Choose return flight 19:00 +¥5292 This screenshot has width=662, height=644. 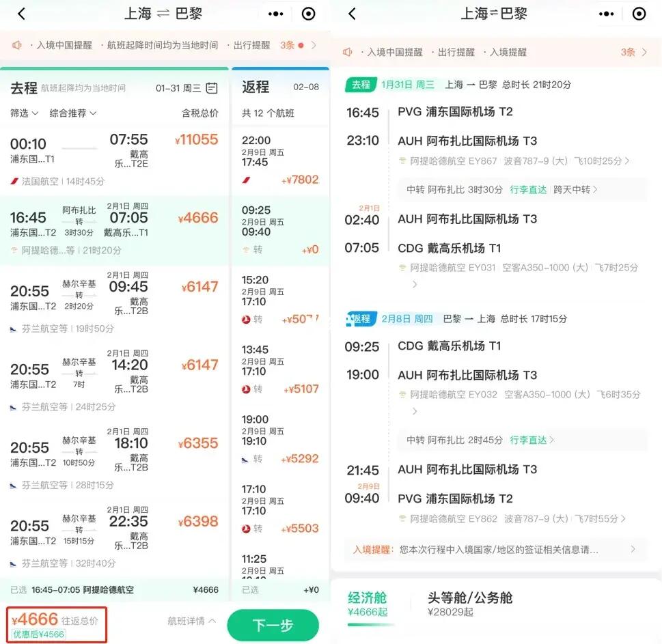280,440
